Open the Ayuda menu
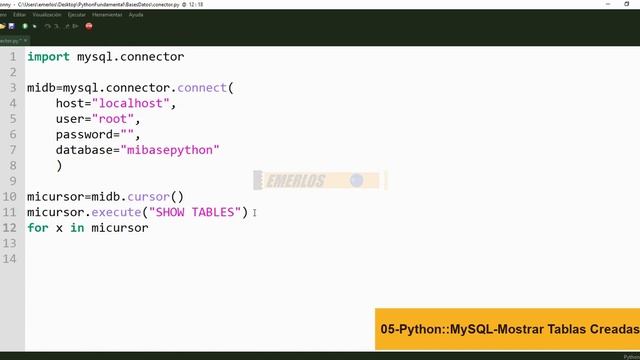This screenshot has height=360, width=640. [136, 15]
